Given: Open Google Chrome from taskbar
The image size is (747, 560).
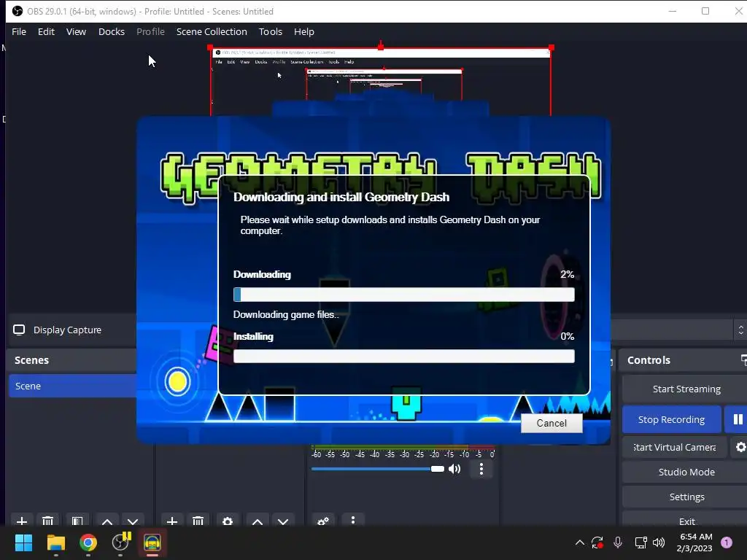Looking at the screenshot, I should tap(88, 542).
